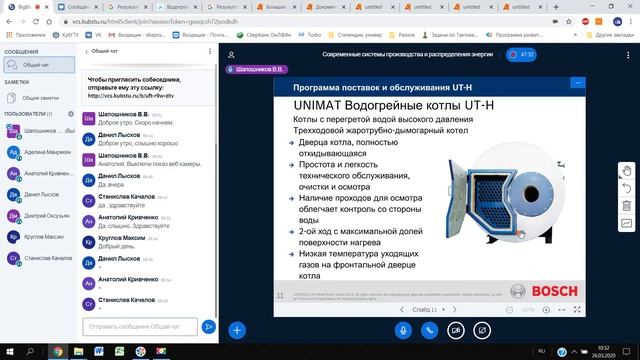
Task: Go back in browser history
Action: [9, 22]
